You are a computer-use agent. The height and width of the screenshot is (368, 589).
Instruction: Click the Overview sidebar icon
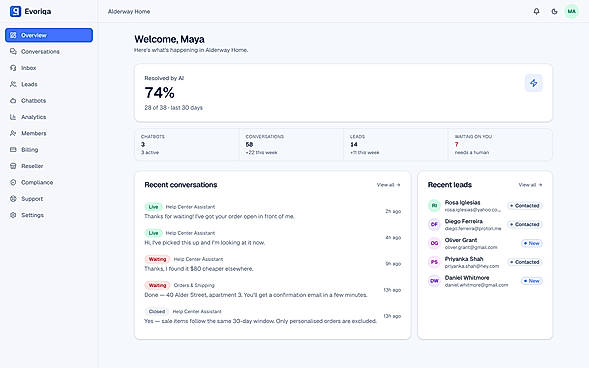[13, 35]
